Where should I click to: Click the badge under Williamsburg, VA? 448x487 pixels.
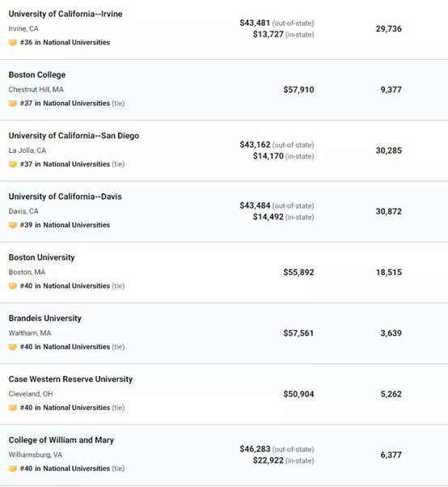coord(13,468)
